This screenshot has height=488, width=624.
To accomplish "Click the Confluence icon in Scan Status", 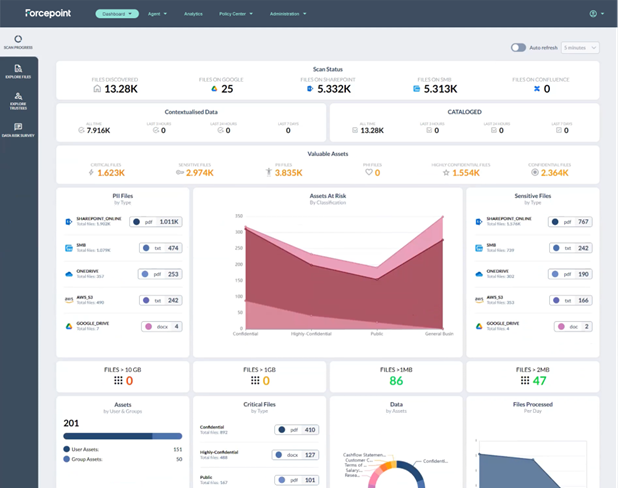I will [535, 89].
